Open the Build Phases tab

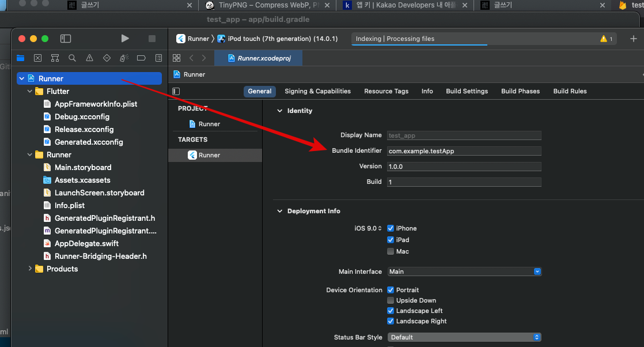tap(520, 91)
